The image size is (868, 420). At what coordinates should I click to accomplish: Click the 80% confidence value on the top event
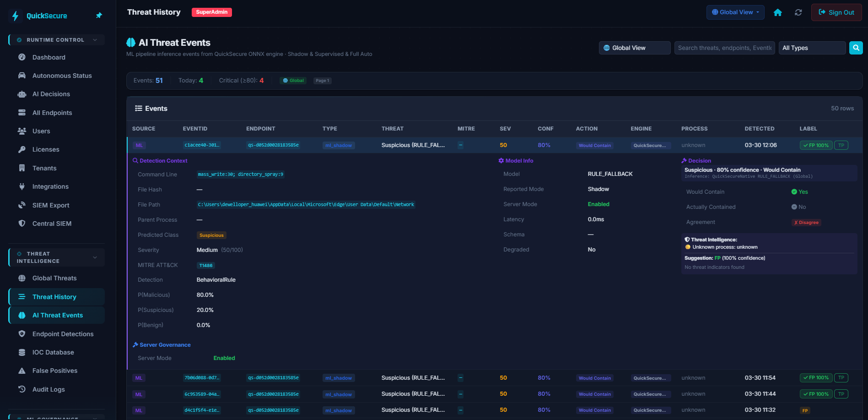(x=544, y=145)
